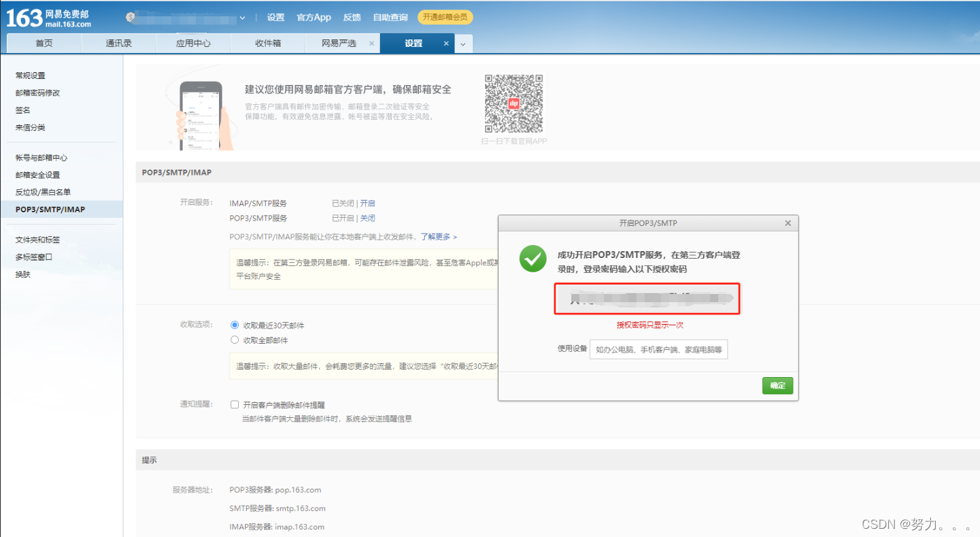Select POP3/SMTP/IMAP in sidebar
The width and height of the screenshot is (980, 537).
(x=61, y=209)
